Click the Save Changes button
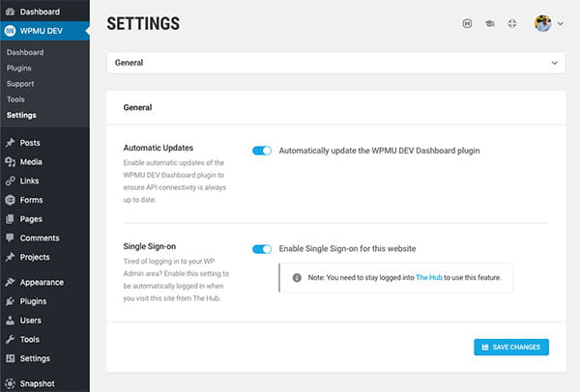Image resolution: width=580 pixels, height=392 pixels. coord(511,347)
